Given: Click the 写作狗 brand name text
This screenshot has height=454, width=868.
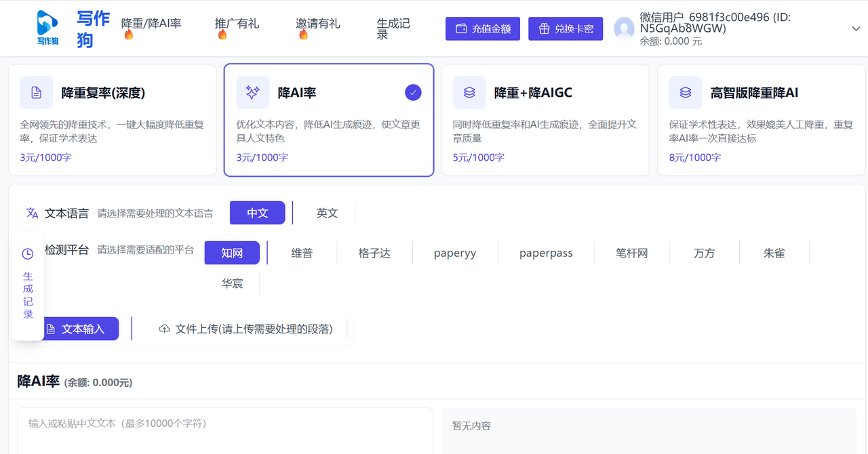Looking at the screenshot, I should point(94,29).
